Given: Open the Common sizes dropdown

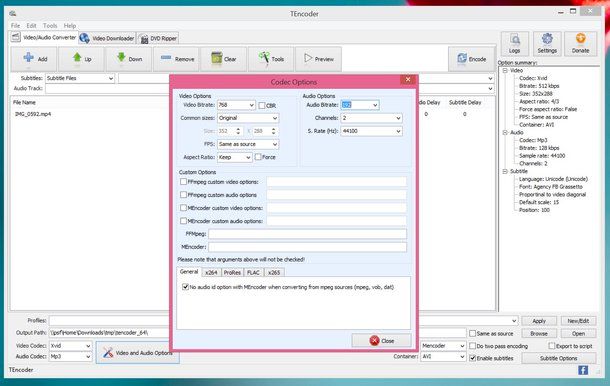Looking at the screenshot, I should tap(248, 118).
